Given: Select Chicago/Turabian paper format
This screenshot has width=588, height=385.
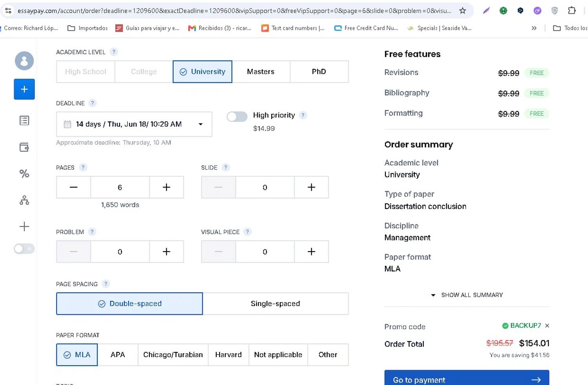Looking at the screenshot, I should tap(173, 355).
